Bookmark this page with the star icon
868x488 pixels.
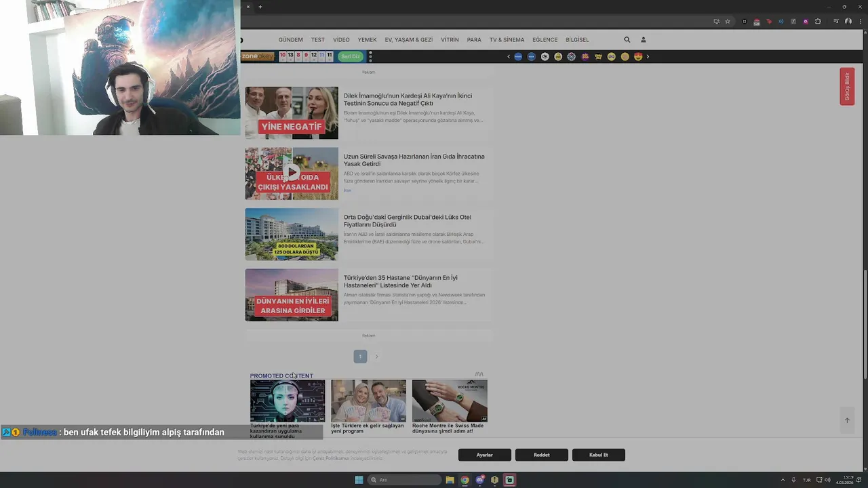click(x=728, y=22)
